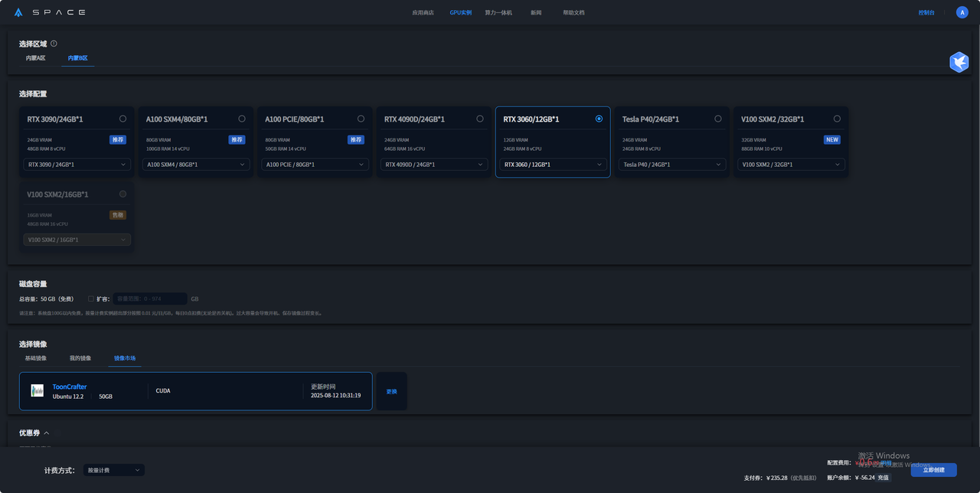
Task: Open 算力一体机 in the top navigation
Action: (498, 12)
